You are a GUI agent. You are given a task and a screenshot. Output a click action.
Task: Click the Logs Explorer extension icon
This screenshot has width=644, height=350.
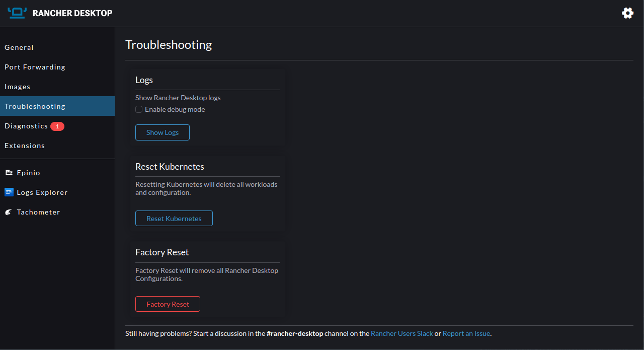tap(9, 192)
